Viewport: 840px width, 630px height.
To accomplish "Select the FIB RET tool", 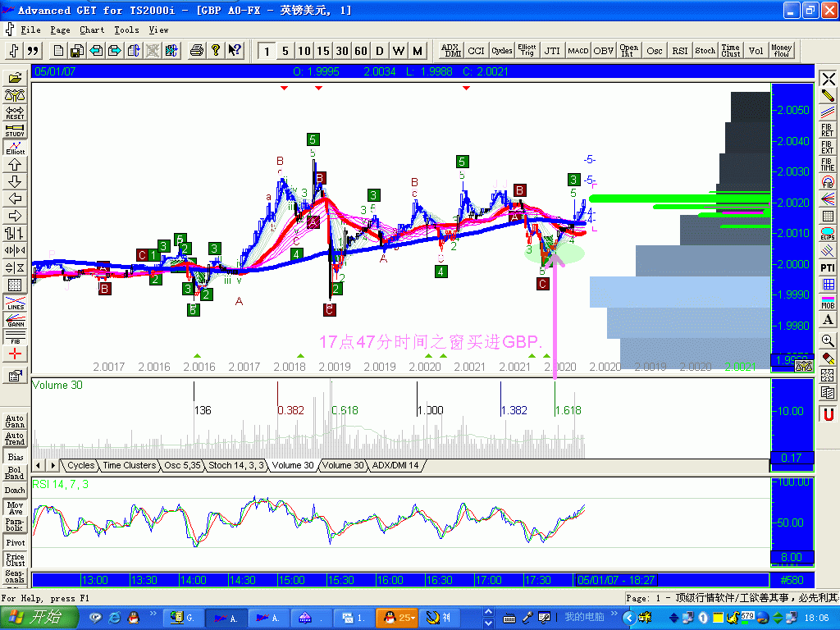I will pos(828,130).
